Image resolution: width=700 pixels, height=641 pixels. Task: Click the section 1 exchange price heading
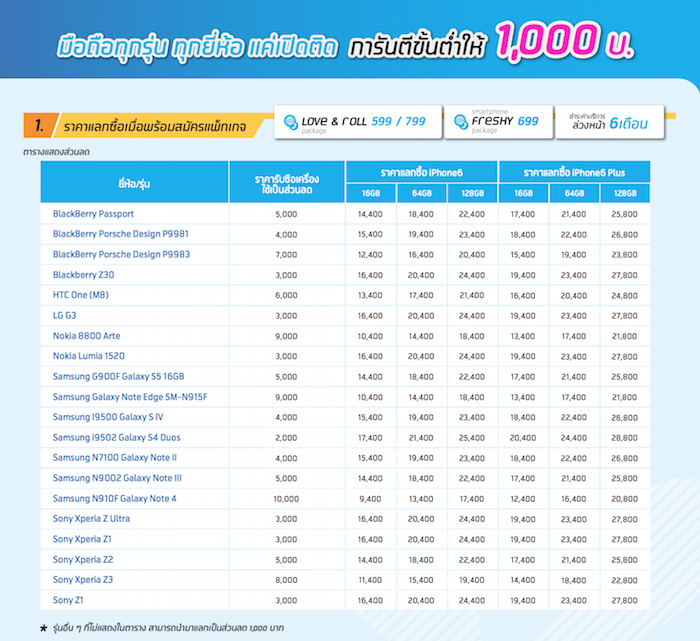(154, 126)
